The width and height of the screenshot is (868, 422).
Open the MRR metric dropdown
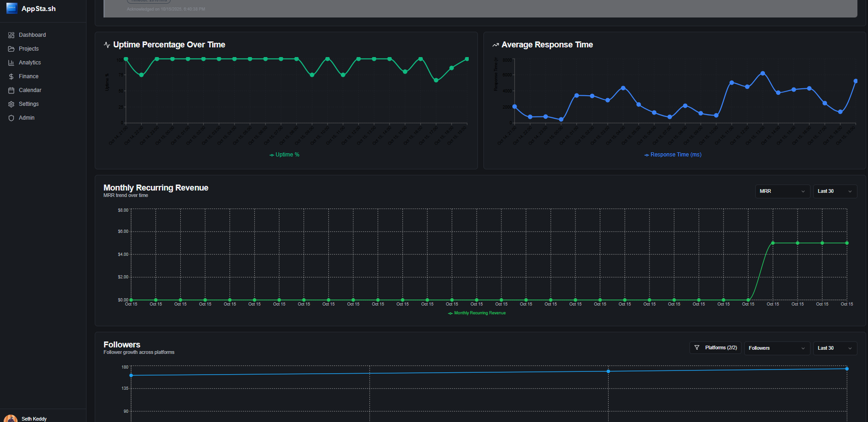[782, 191]
